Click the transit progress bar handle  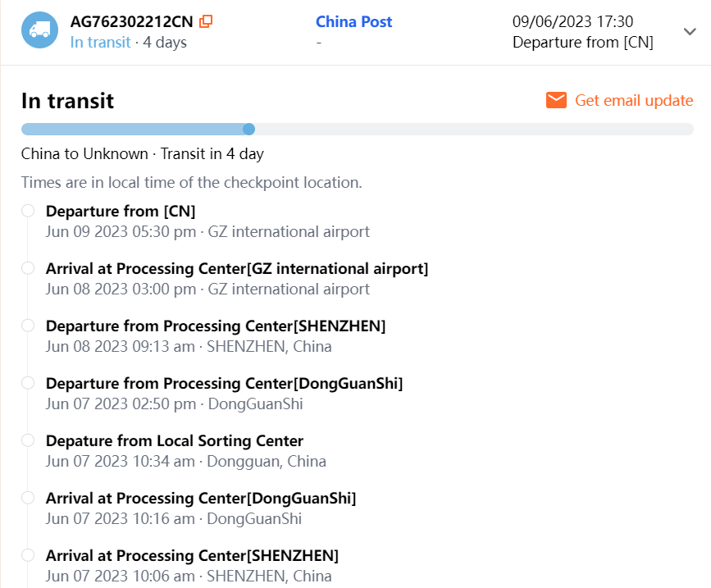249,129
